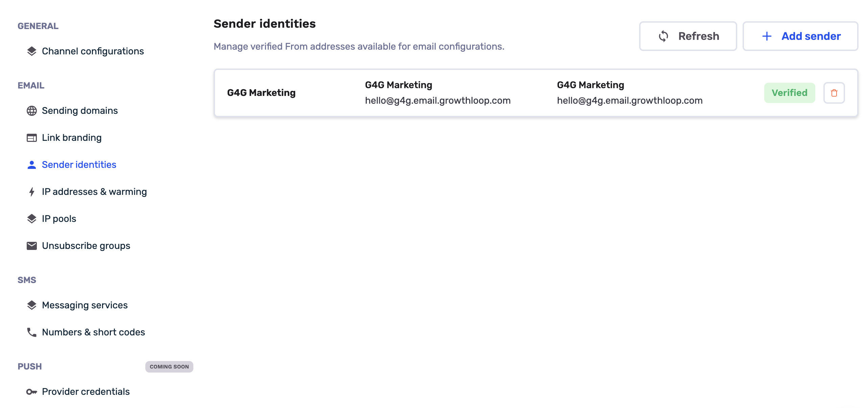Image resolution: width=868 pixels, height=408 pixels.
Task: Click the key icon for Provider credentials
Action: click(32, 392)
